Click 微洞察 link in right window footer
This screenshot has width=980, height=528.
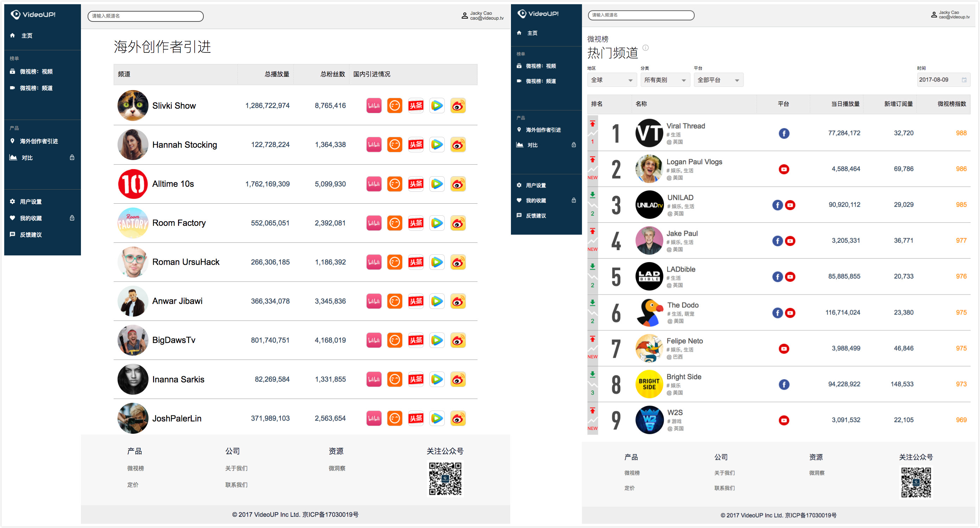tap(816, 473)
